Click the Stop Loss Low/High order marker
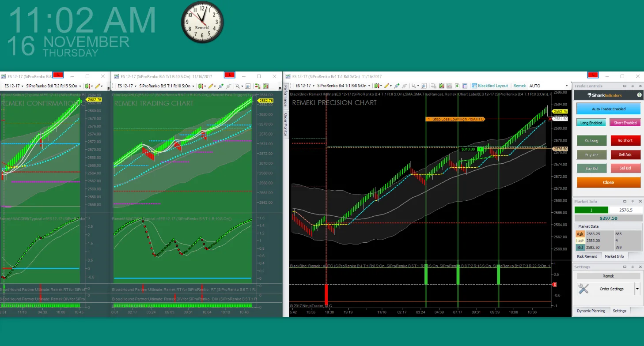The height and width of the screenshot is (346, 644). 455,119
